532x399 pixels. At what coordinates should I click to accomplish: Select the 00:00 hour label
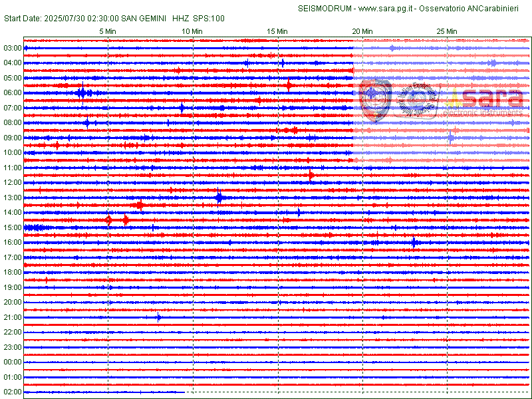13,362
